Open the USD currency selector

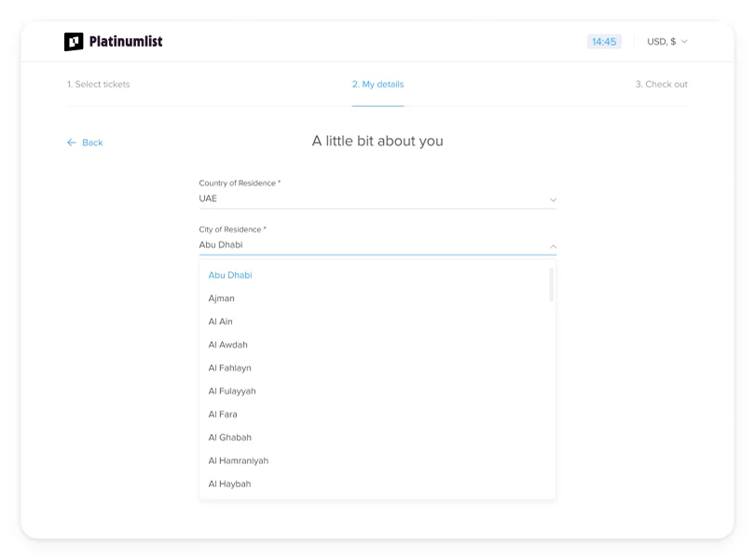666,42
